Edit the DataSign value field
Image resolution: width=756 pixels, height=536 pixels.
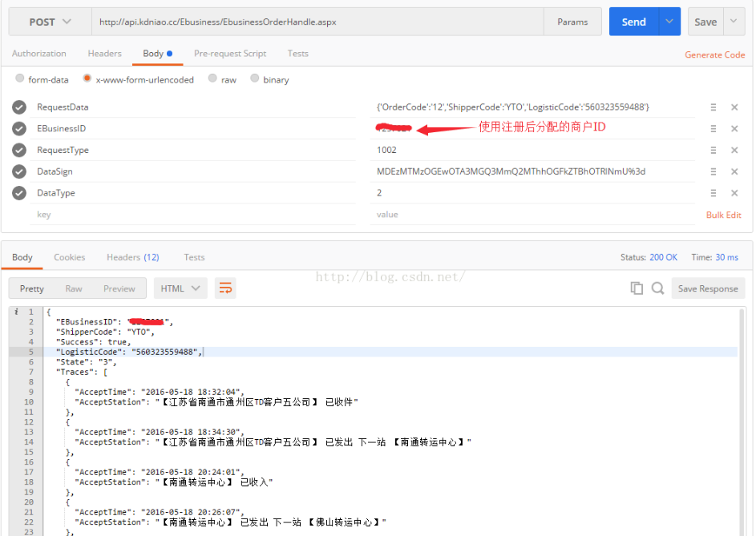click(x=532, y=171)
